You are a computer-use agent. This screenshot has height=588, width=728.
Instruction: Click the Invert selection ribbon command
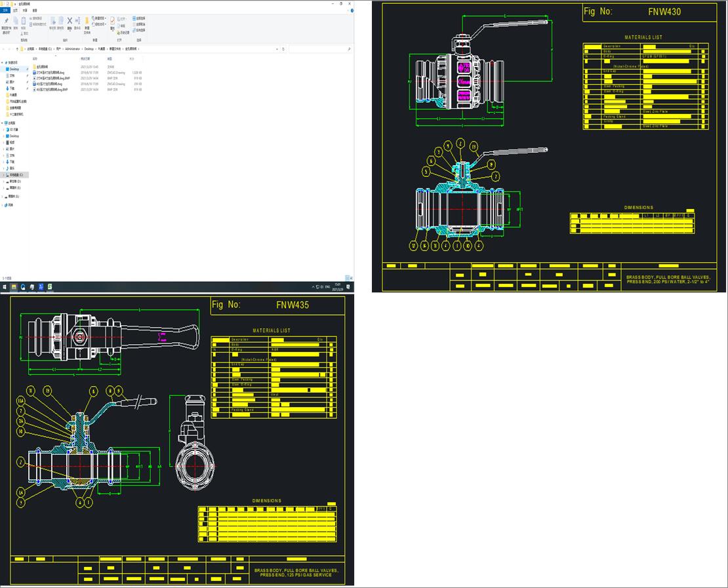(x=139, y=30)
